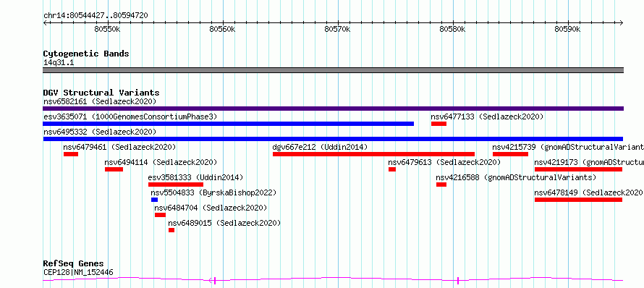Open the nsv5504833 (ByrskaBishop2022) label
The image size is (644, 288).
coord(213,192)
